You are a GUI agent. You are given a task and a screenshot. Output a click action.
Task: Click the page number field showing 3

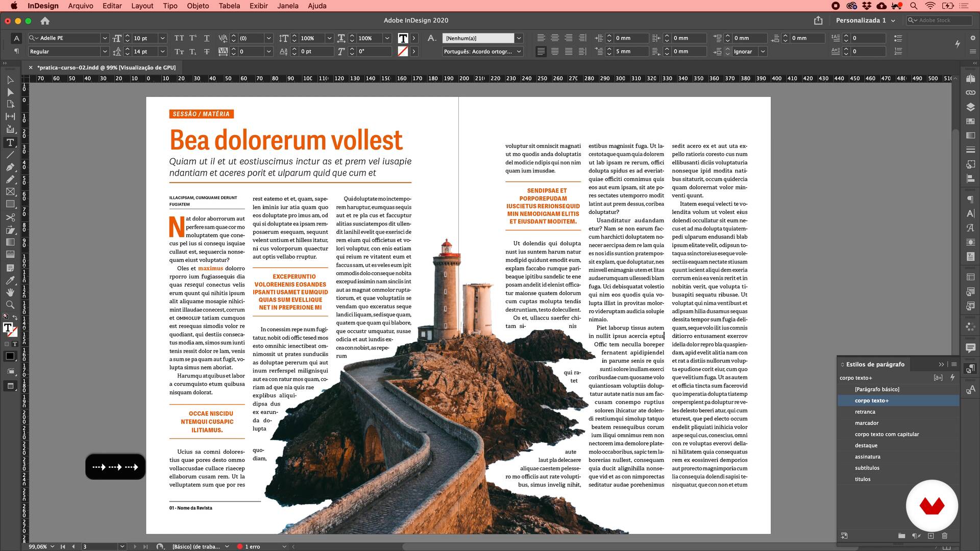tap(100, 546)
